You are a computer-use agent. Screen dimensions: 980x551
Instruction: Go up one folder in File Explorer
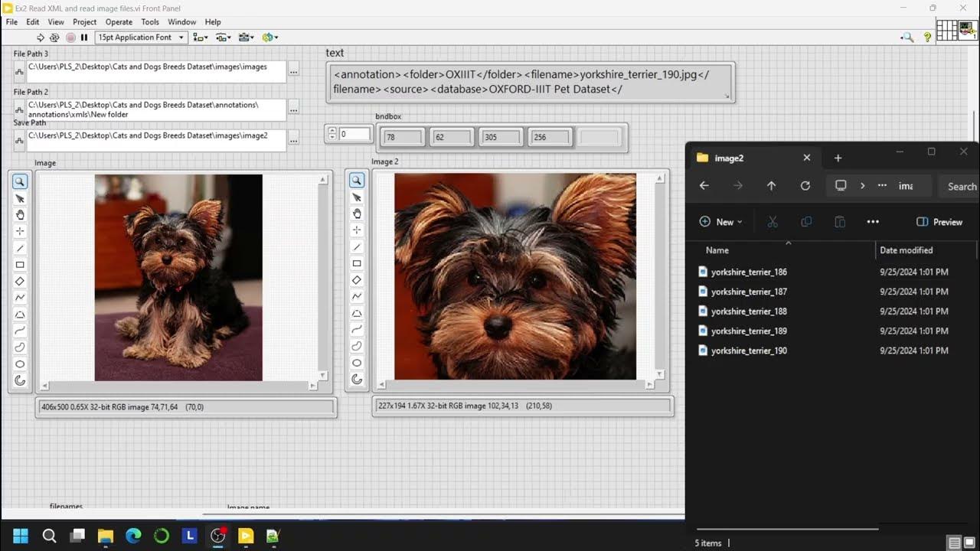click(x=771, y=186)
